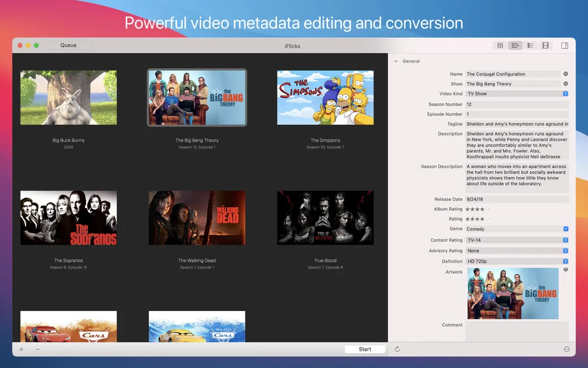Click 'Season 30, Episode 7' caption

325,147
